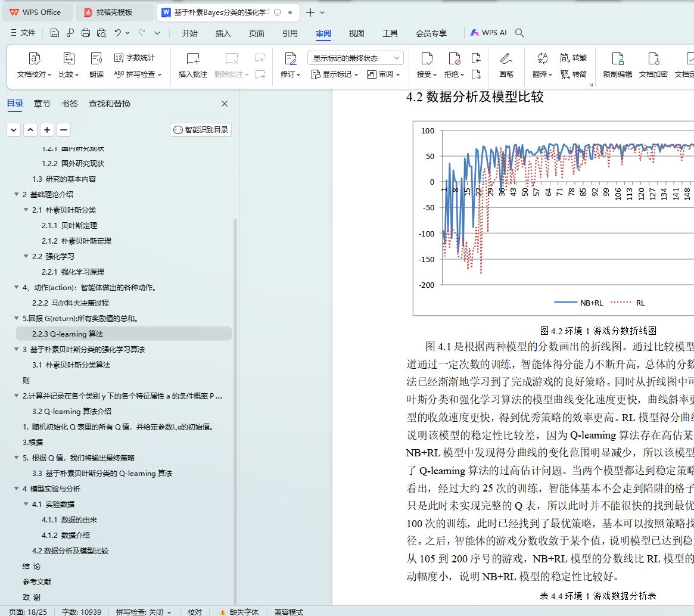Switch to the 引用 ribbon tab
Viewport: 694px width, 616px height.
(290, 33)
